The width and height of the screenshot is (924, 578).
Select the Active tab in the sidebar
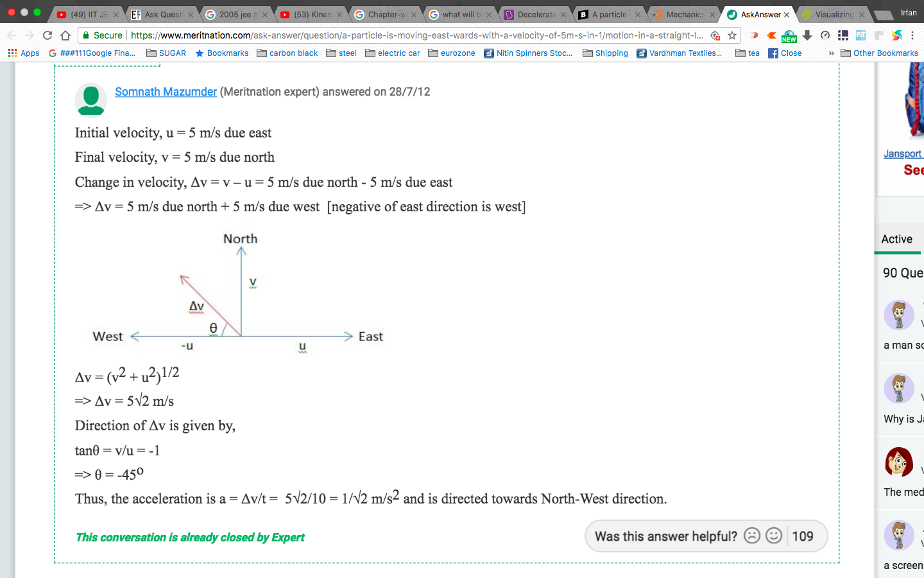(897, 239)
